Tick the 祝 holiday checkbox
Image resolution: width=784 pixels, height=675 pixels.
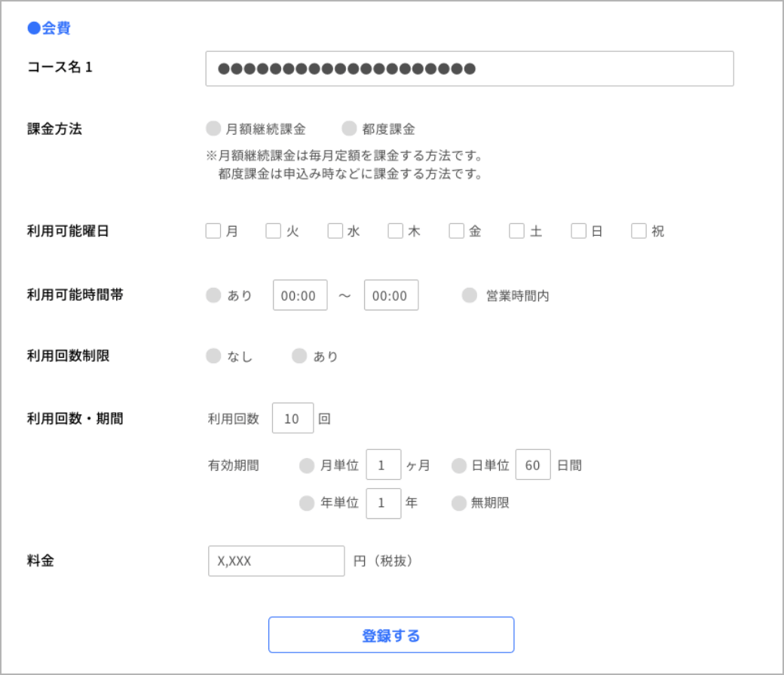pos(639,231)
